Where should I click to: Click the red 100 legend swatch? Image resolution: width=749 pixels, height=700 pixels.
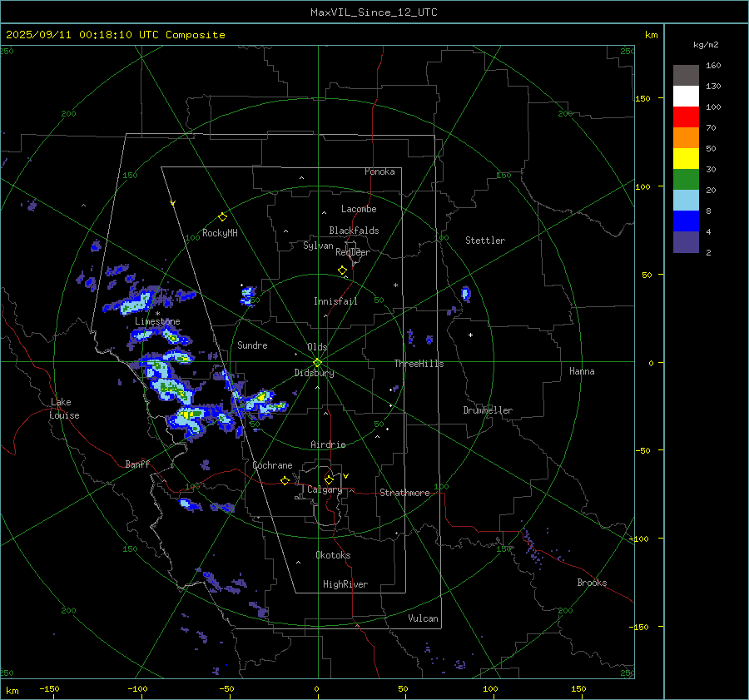tap(686, 117)
